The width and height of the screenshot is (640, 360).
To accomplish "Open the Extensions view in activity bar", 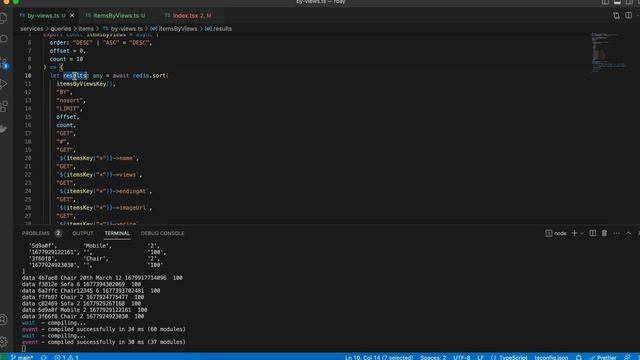I will [x=4, y=106].
